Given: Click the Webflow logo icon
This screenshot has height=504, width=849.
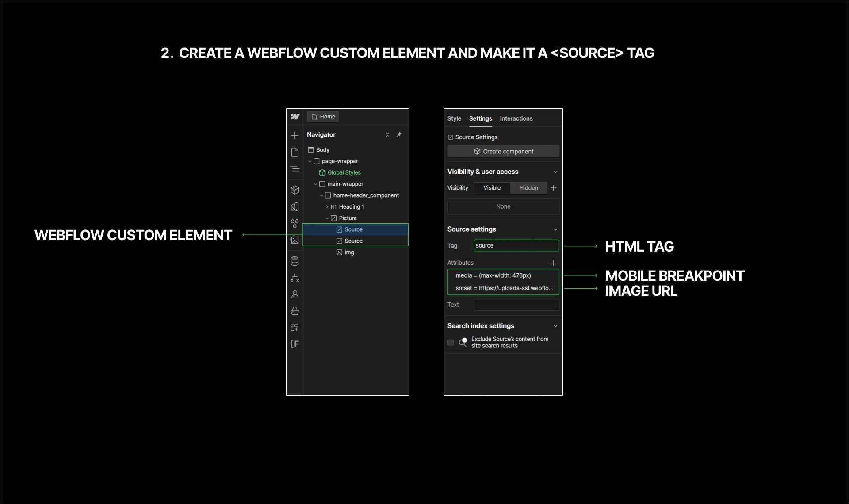Looking at the screenshot, I should tap(295, 116).
